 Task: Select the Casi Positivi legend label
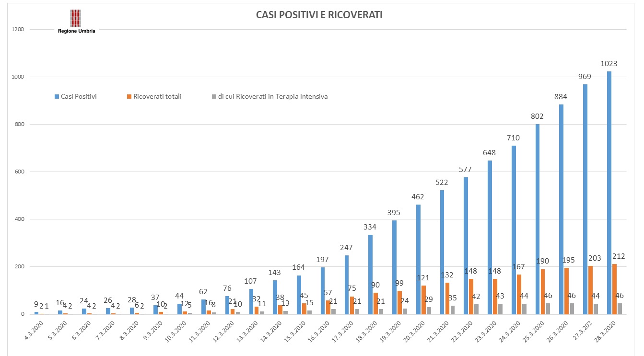coord(79,97)
